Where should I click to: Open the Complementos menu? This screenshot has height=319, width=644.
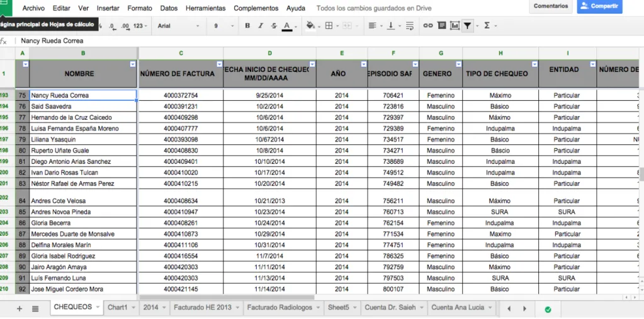pyautogui.click(x=256, y=8)
